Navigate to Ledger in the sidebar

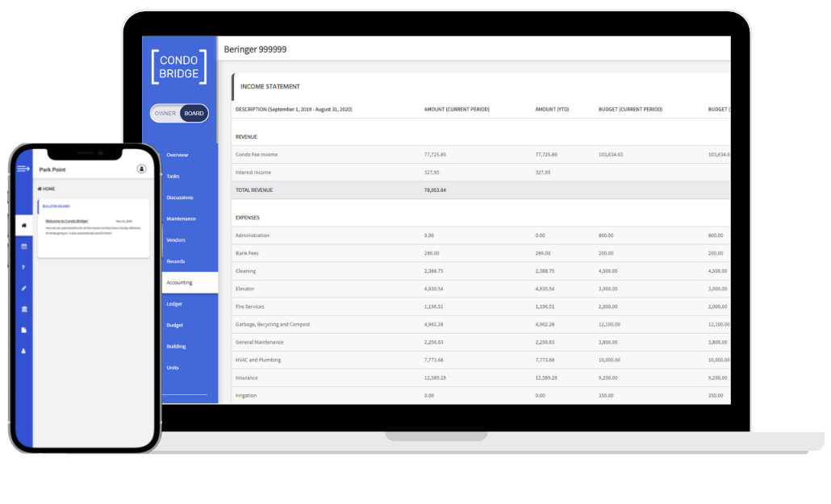pyautogui.click(x=174, y=304)
